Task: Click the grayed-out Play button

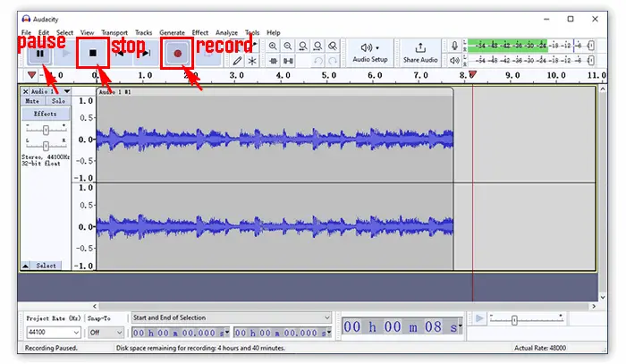Action: [66, 53]
